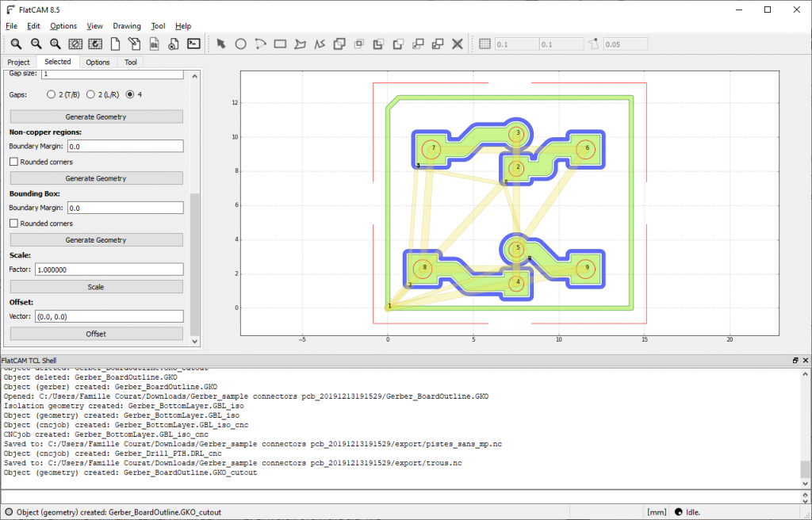Click the Bounding Box Boundary Margin field
The width and height of the screenshot is (812, 520).
pos(125,208)
